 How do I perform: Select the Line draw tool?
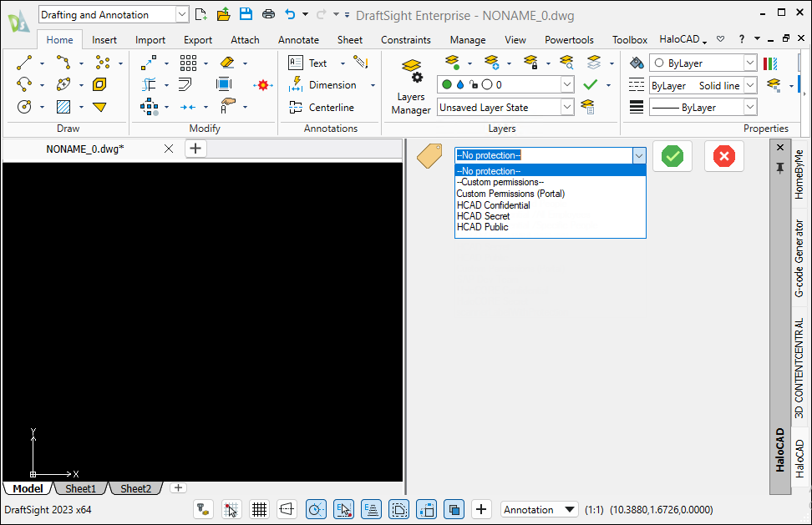pyautogui.click(x=24, y=63)
